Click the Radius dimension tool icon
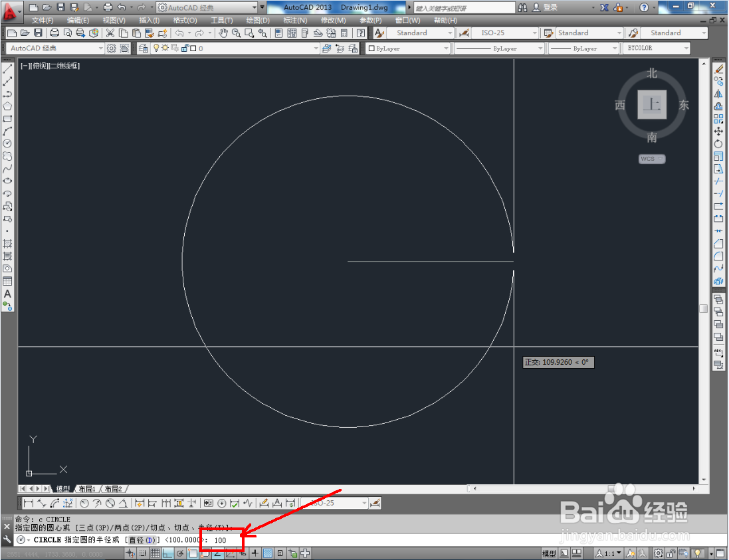This screenshot has height=560, width=729. 84,503
